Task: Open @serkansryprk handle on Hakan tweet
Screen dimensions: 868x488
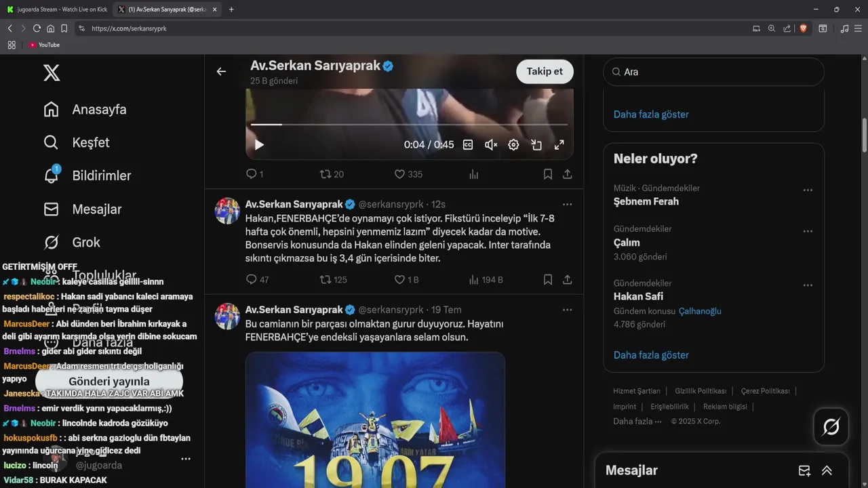Action: (x=391, y=204)
